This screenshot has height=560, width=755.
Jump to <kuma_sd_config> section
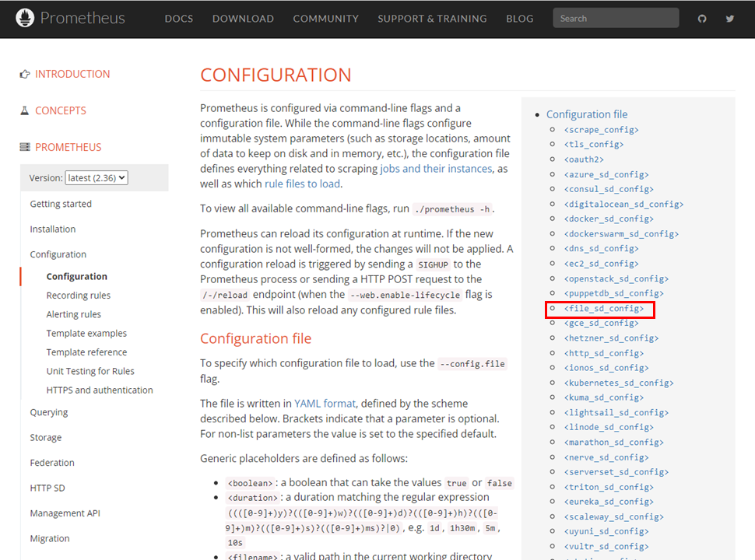click(604, 397)
